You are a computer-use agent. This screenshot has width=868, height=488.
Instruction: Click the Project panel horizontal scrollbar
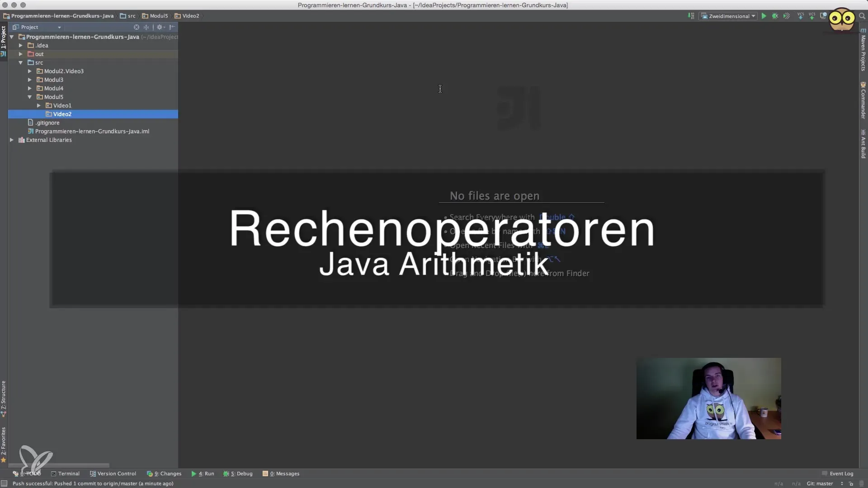click(x=59, y=465)
